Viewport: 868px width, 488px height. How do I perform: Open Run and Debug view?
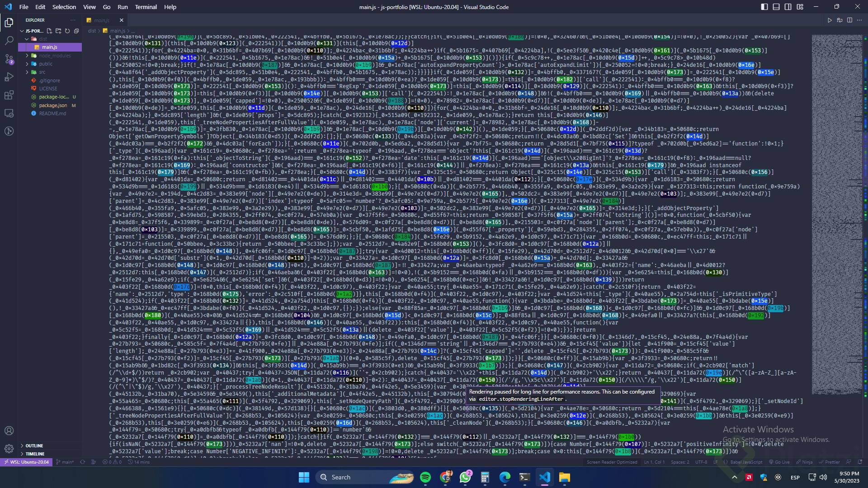pos(9,77)
